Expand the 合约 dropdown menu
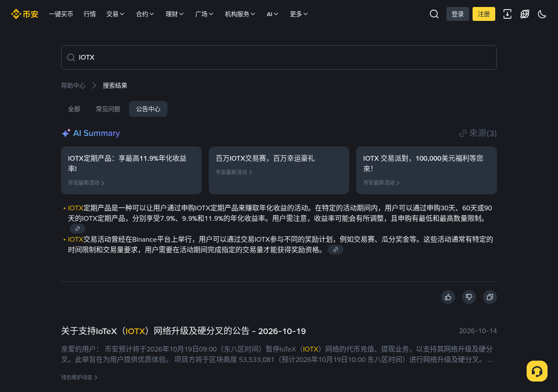 tap(145, 14)
